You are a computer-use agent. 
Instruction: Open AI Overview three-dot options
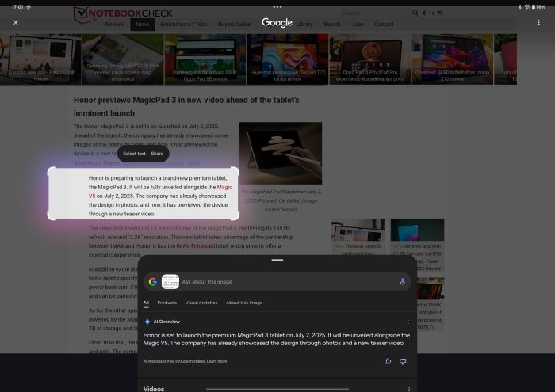pyautogui.click(x=408, y=322)
